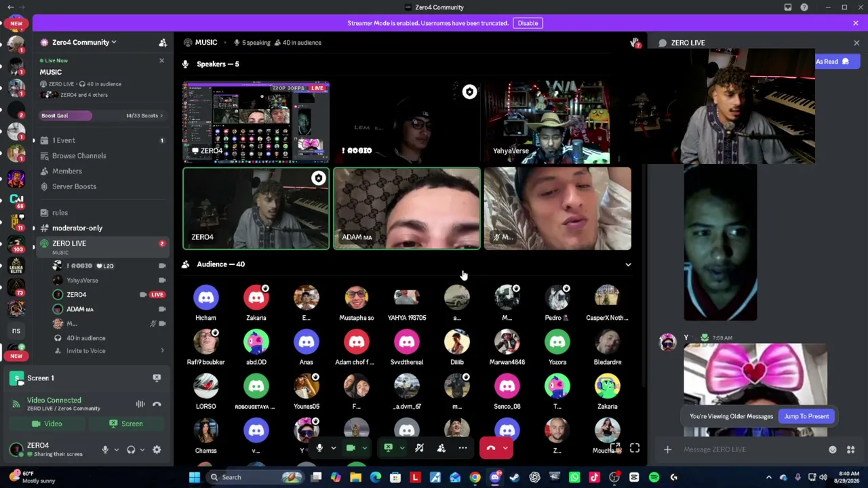This screenshot has height=488, width=868.
Task: Pop out the stage window
Action: [x=615, y=449]
